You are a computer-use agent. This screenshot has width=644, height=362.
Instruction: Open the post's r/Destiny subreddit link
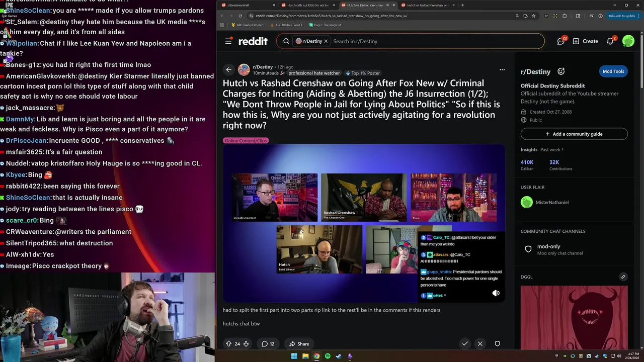pyautogui.click(x=263, y=67)
